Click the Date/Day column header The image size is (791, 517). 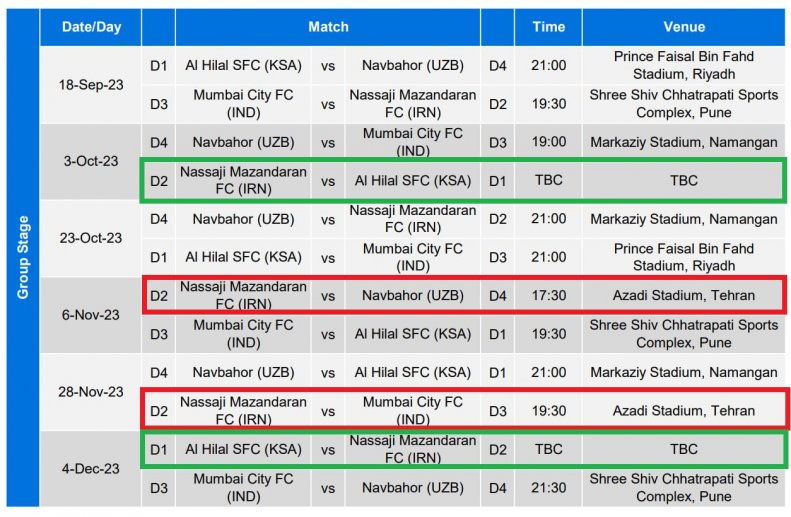coord(91,27)
